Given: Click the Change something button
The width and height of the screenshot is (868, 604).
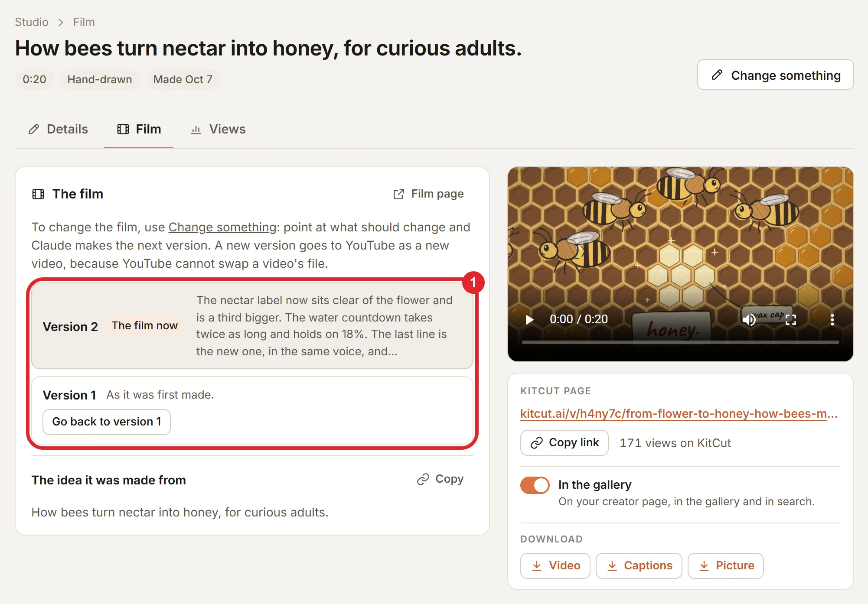Looking at the screenshot, I should click(x=775, y=75).
